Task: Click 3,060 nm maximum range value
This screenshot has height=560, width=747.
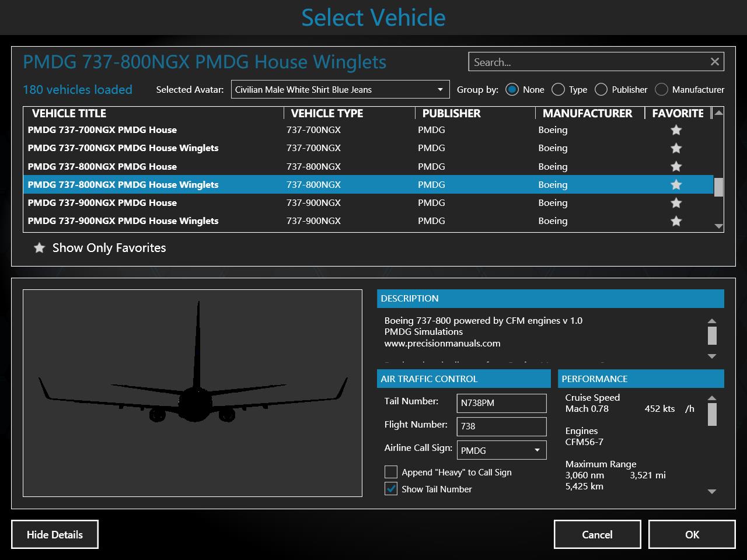Action: (x=585, y=475)
